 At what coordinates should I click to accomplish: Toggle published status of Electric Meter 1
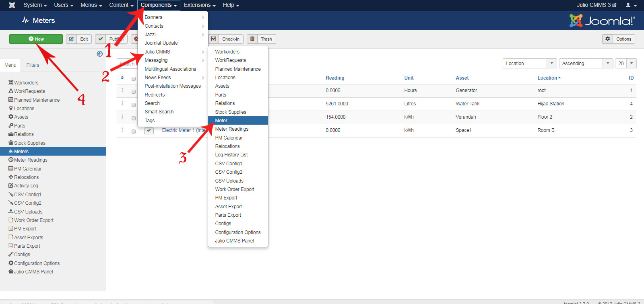click(x=149, y=130)
